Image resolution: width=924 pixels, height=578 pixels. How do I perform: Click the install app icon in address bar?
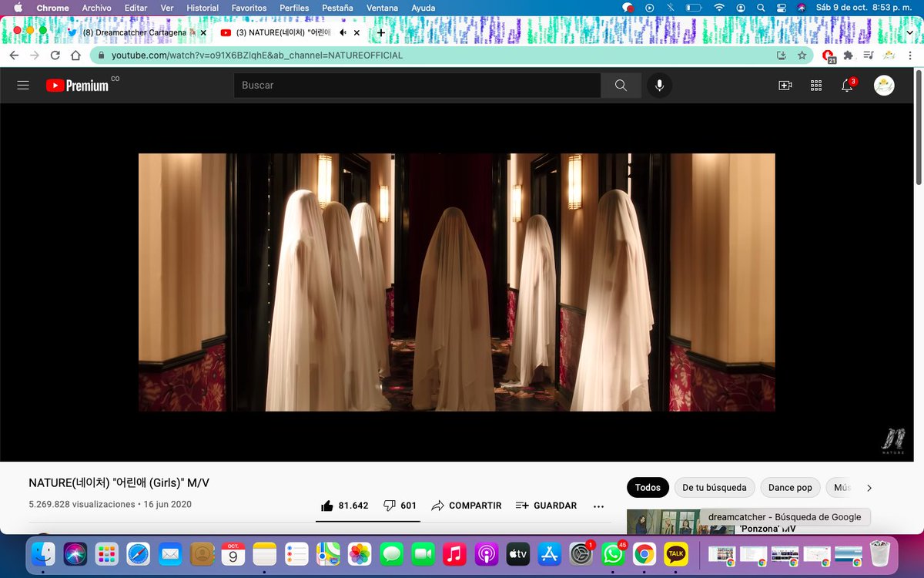click(782, 55)
